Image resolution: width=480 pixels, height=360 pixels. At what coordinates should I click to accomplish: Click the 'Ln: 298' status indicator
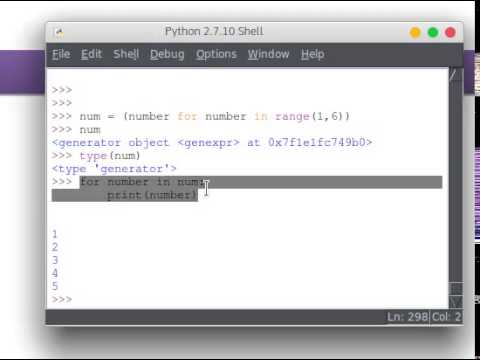click(407, 317)
